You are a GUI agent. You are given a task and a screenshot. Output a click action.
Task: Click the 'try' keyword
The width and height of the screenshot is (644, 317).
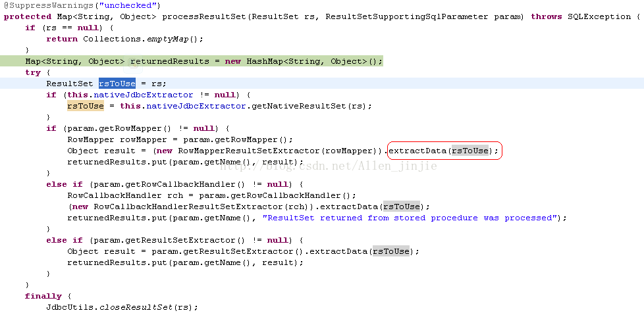coord(33,72)
